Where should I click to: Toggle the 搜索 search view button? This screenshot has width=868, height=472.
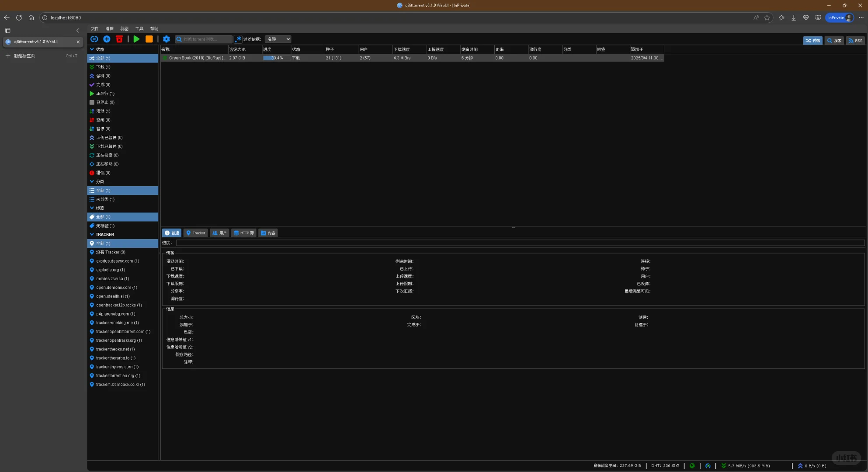click(x=834, y=41)
